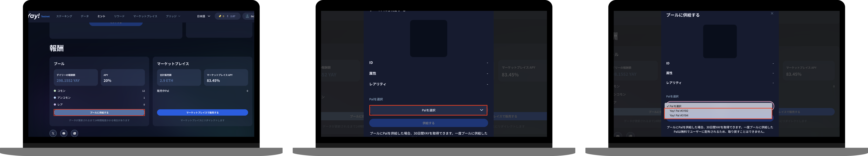Click the 合計販売額 2.9 ETH card

point(179,78)
